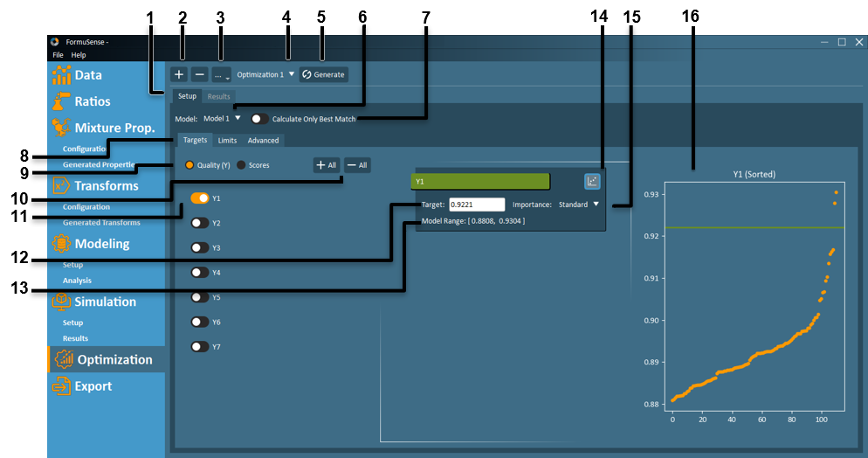Click the FormuSense app logo icon

coord(55,42)
